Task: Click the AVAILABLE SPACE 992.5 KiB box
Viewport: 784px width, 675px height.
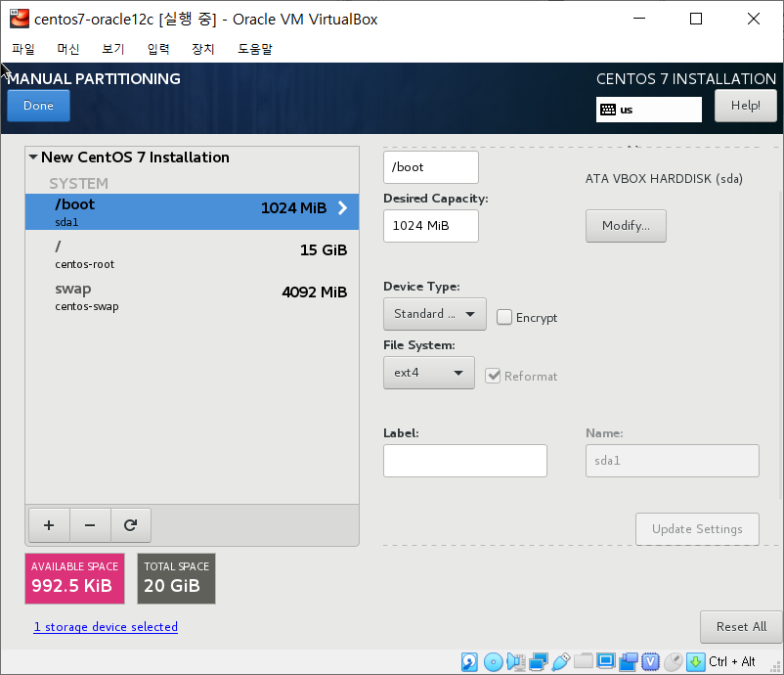Action: pos(75,578)
